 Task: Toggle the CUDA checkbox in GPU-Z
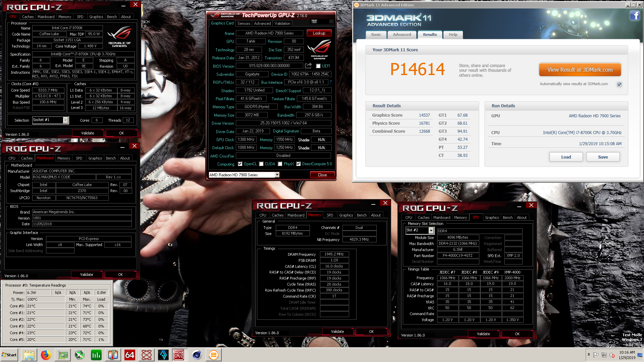point(261,164)
